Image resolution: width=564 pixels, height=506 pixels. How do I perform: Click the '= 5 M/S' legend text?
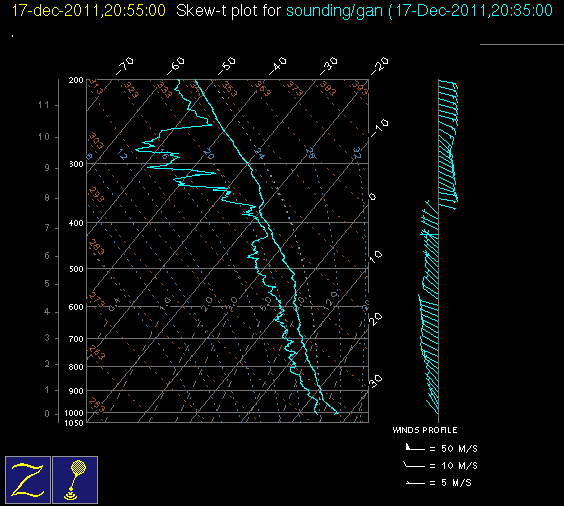pyautogui.click(x=450, y=483)
